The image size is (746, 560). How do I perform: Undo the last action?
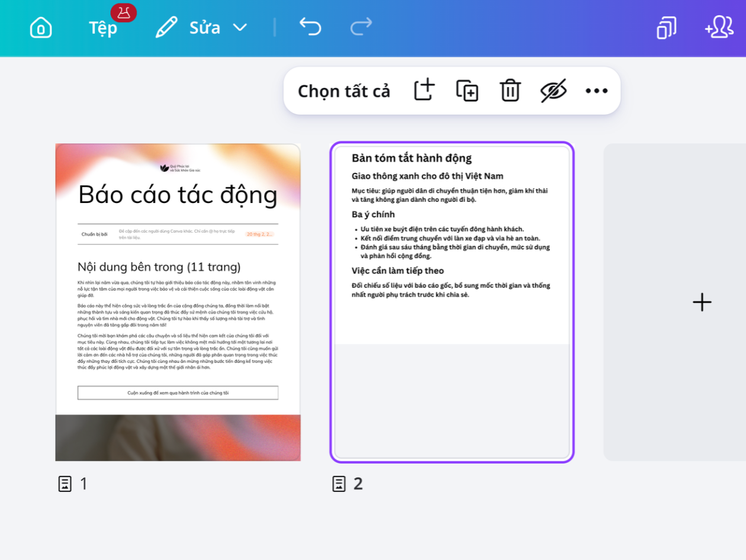tap(310, 27)
